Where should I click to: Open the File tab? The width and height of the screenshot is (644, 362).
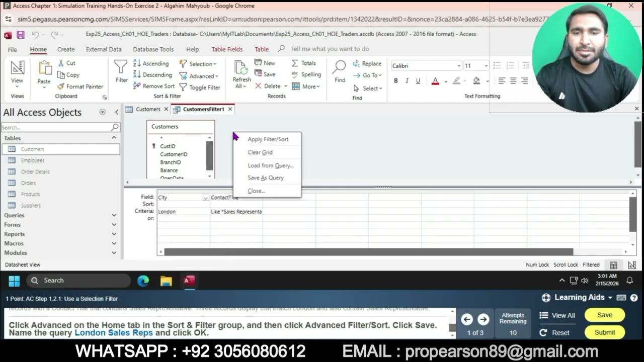13,49
